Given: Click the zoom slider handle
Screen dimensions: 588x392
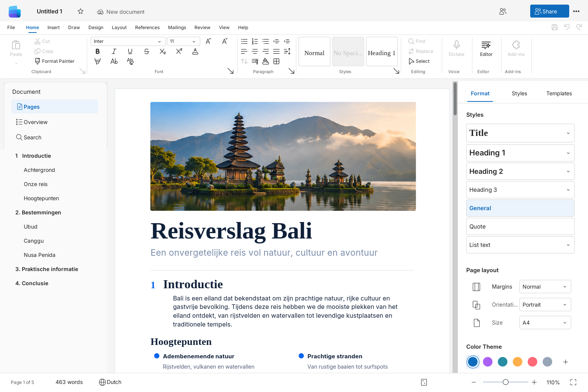Looking at the screenshot, I should point(506,382).
